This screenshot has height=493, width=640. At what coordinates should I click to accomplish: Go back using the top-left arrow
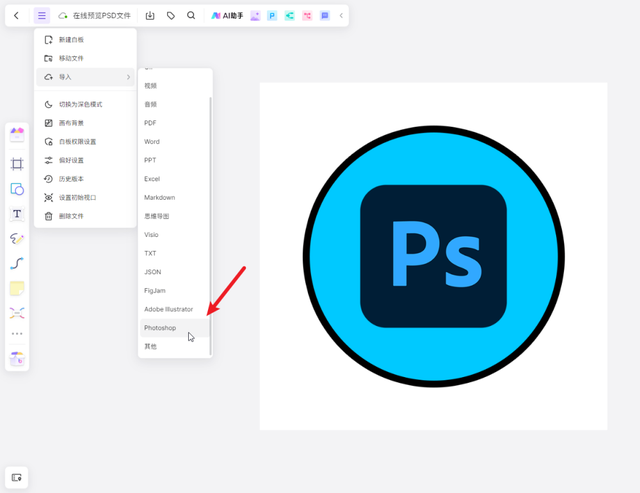pyautogui.click(x=16, y=16)
